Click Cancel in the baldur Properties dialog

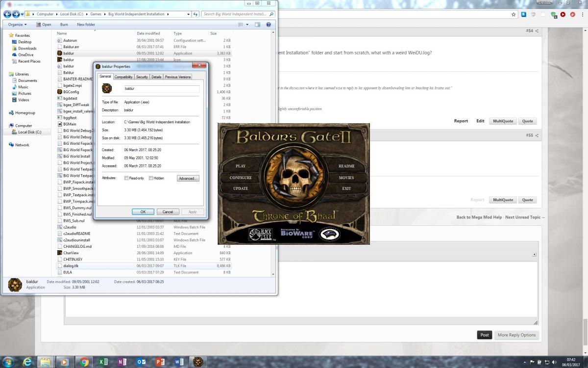168,212
